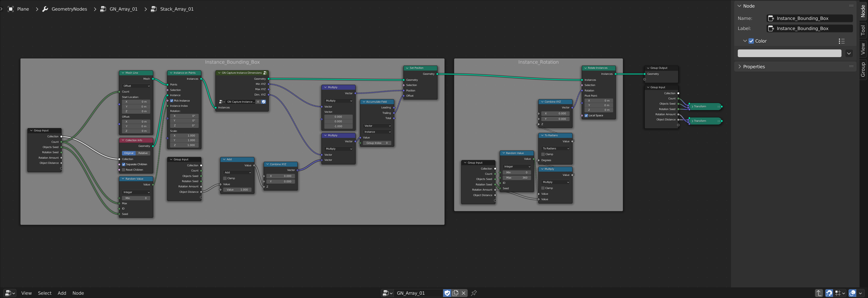
Task: Uncheck Pick Instance in Instance on Points
Action: pyautogui.click(x=172, y=101)
